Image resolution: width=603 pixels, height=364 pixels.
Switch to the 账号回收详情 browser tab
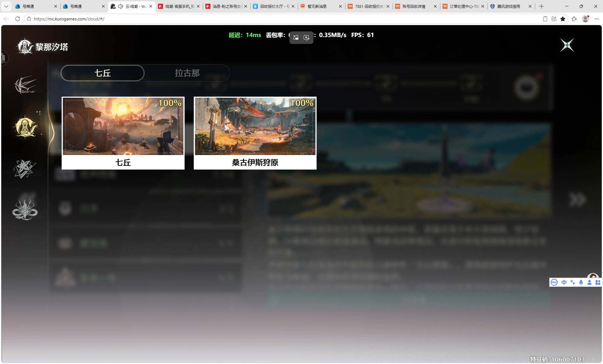(x=416, y=6)
